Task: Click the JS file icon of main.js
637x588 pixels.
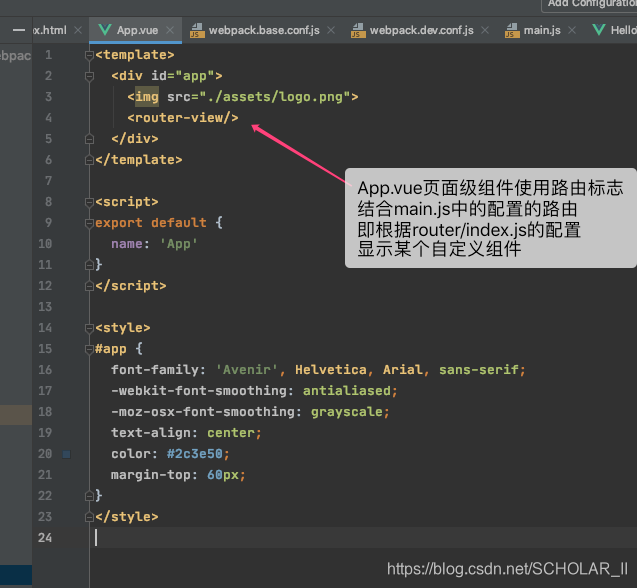Action: coord(512,30)
